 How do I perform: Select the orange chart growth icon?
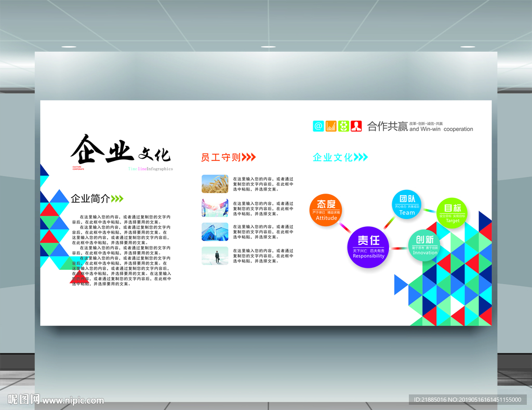(x=330, y=126)
